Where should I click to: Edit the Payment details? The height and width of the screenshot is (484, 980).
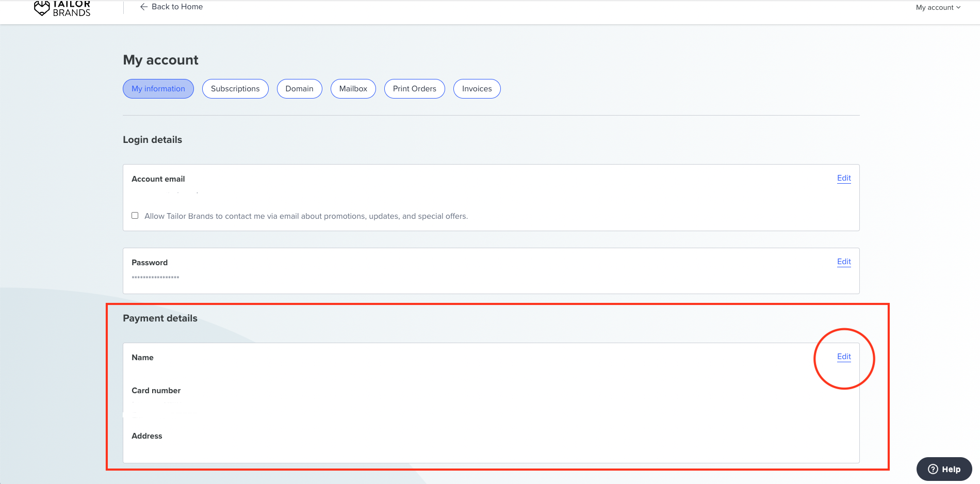[844, 357]
